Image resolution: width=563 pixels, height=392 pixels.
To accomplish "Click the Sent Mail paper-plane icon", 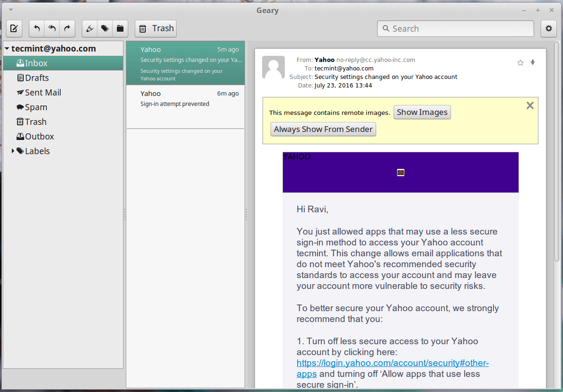I will click(20, 93).
